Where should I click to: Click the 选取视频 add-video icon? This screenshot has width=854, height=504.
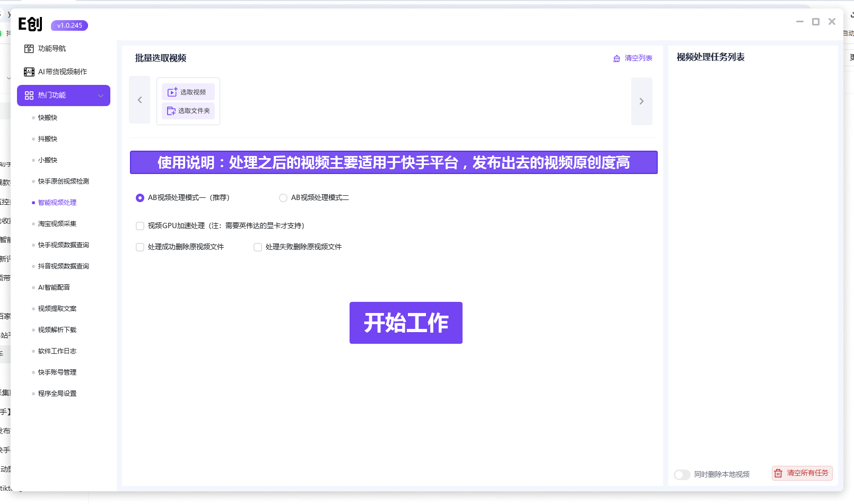coord(172,92)
